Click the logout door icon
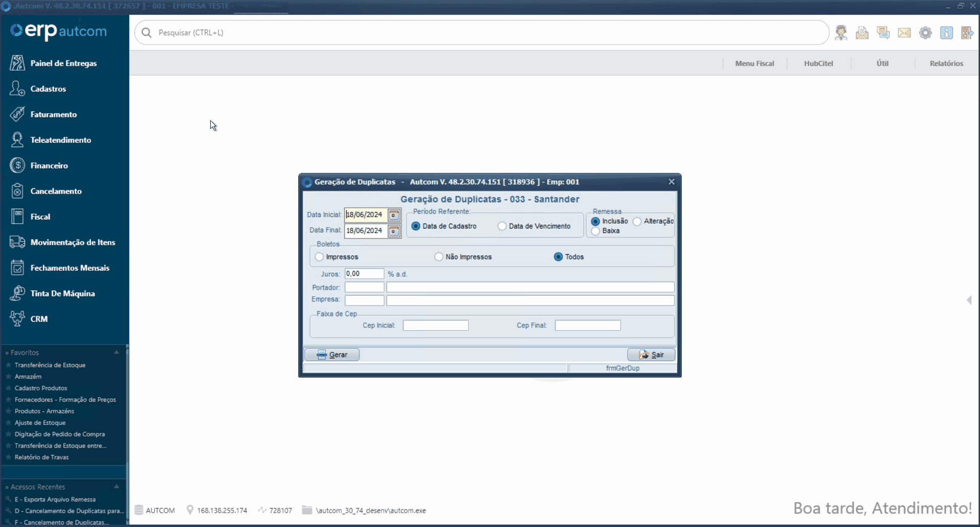Viewport: 980px width, 527px height. point(967,33)
